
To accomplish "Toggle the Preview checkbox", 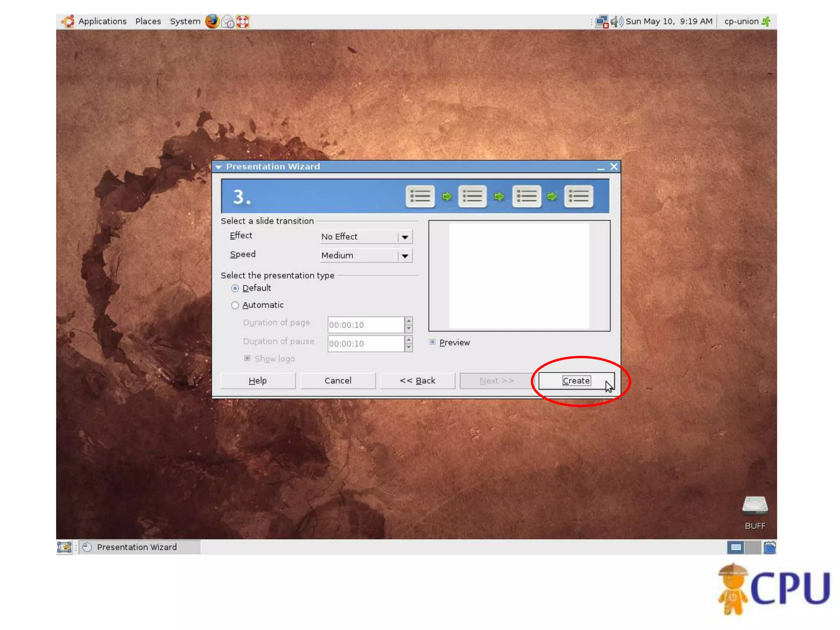I will (x=433, y=342).
